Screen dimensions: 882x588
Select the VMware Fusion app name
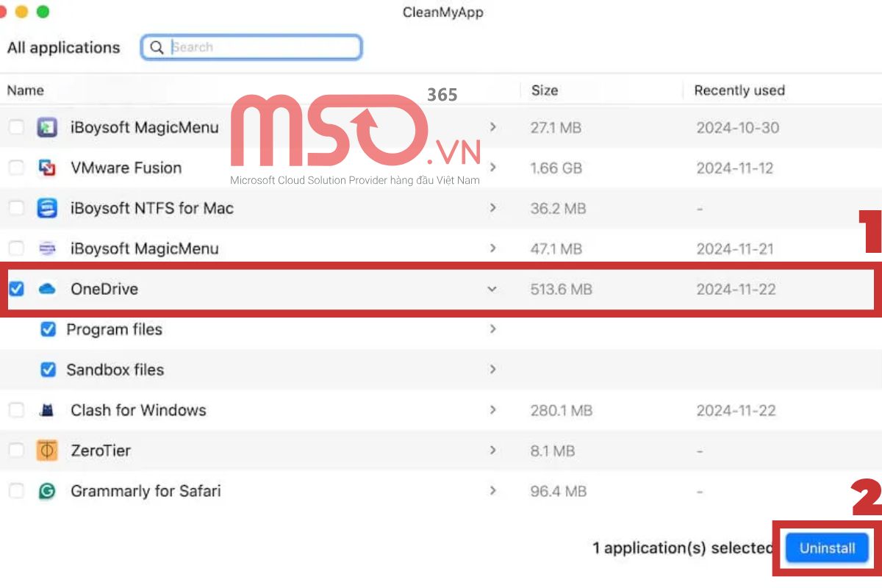tap(126, 168)
